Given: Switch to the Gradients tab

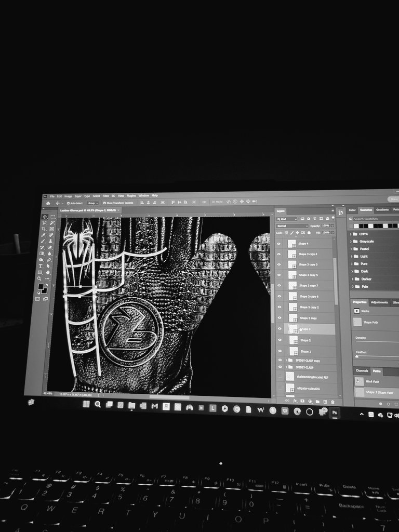Looking at the screenshot, I should coord(382,210).
